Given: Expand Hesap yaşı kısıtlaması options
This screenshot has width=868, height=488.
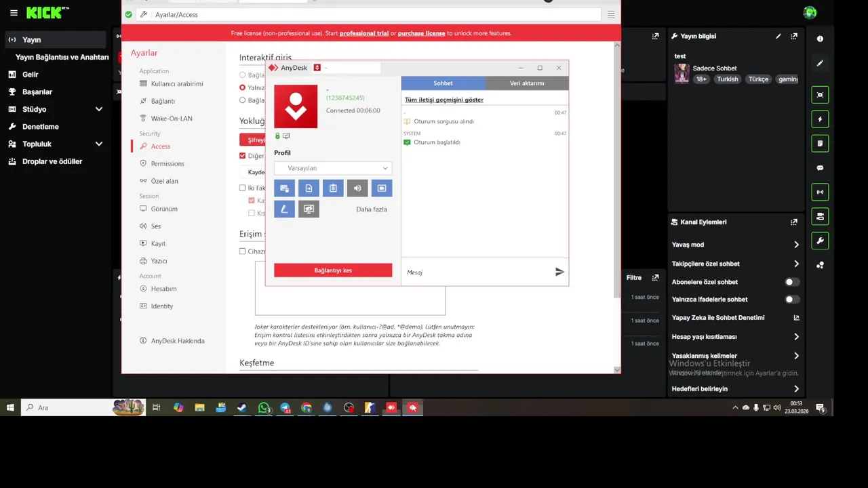Looking at the screenshot, I should click(x=796, y=337).
